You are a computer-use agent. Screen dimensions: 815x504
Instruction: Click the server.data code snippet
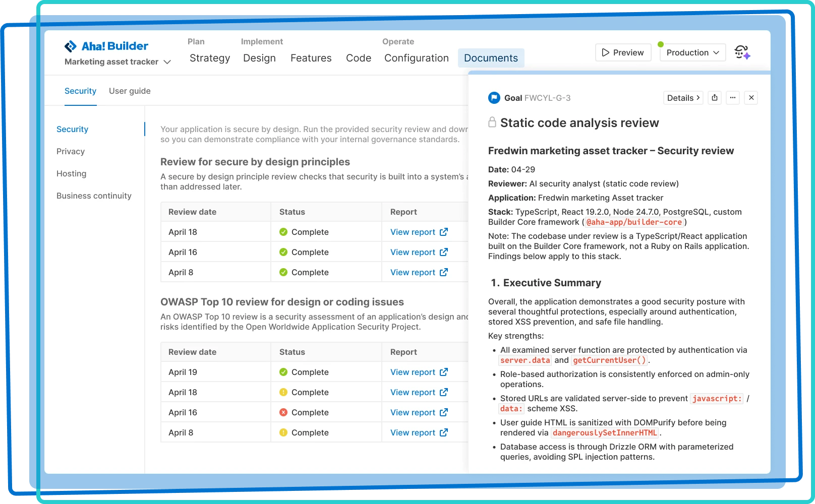(525, 360)
